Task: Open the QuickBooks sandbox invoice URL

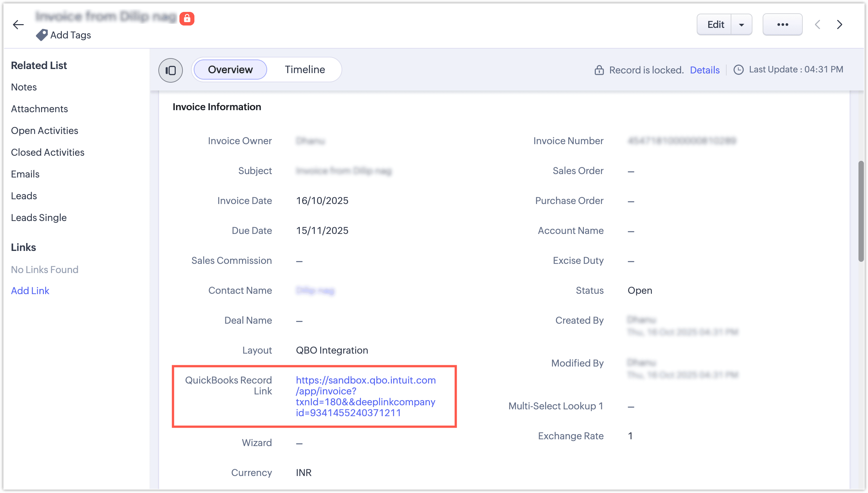Action: pos(366,396)
